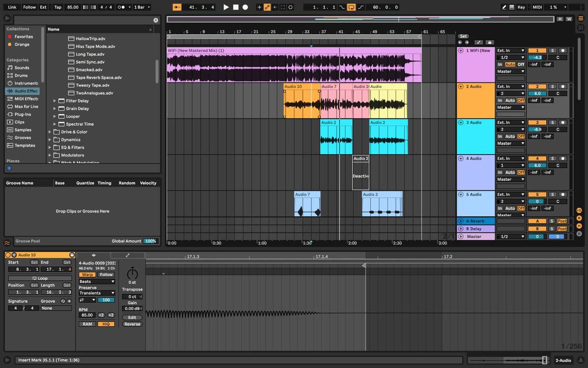588x368 pixels.
Task: Set track 1 WiFi monitor to In
Action: 500,64
